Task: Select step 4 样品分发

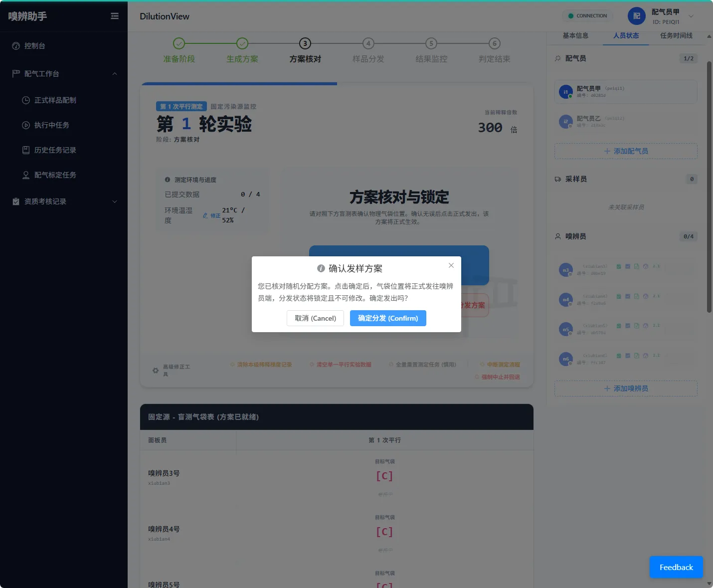Action: 368,51
